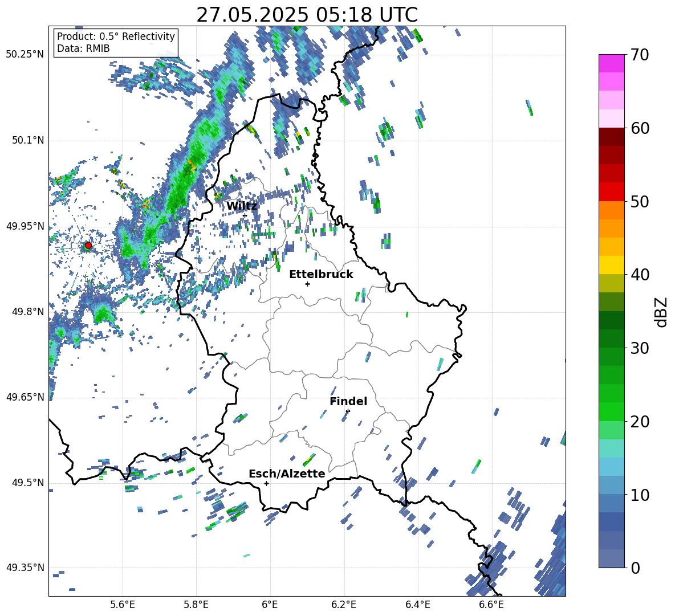The width and height of the screenshot is (675, 616).
Task: Click the 5.6°E longitude label
Action: 122,605
